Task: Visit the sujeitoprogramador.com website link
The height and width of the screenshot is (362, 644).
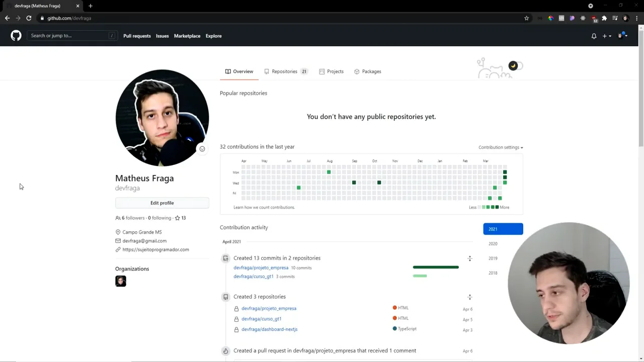Action: coord(155,249)
